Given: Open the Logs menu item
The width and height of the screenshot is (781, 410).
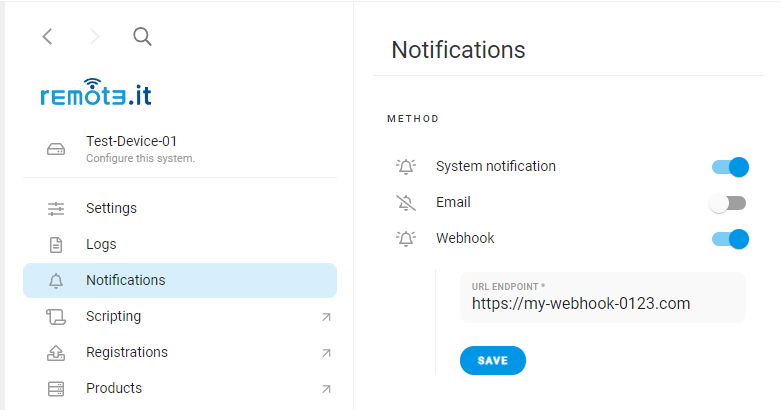Looking at the screenshot, I should tap(180, 245).
